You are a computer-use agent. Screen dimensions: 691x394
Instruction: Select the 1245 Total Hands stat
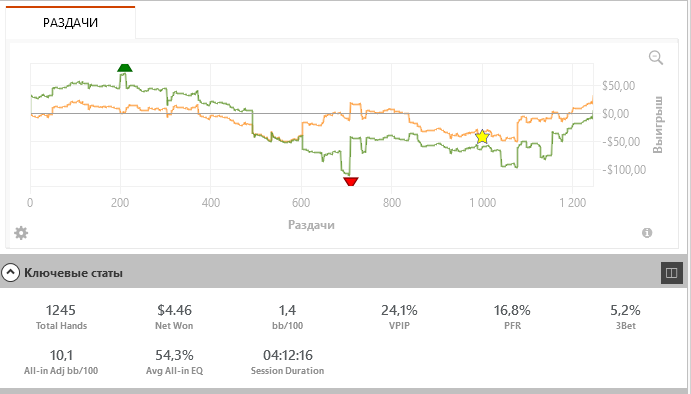point(61,317)
